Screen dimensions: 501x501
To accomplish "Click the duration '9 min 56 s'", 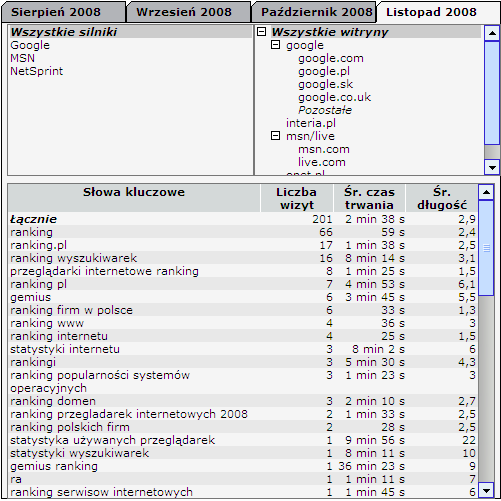I will coord(375,440).
